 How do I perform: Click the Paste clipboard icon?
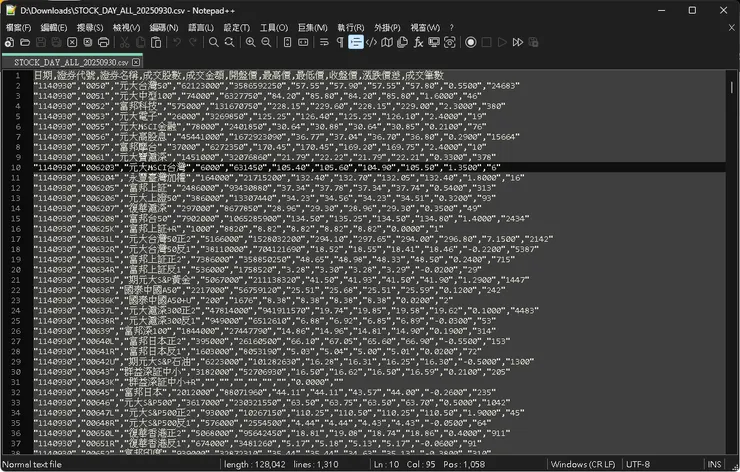tap(156, 42)
